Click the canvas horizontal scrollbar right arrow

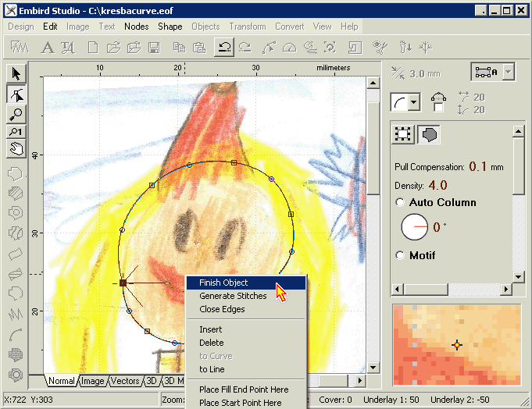[359, 381]
